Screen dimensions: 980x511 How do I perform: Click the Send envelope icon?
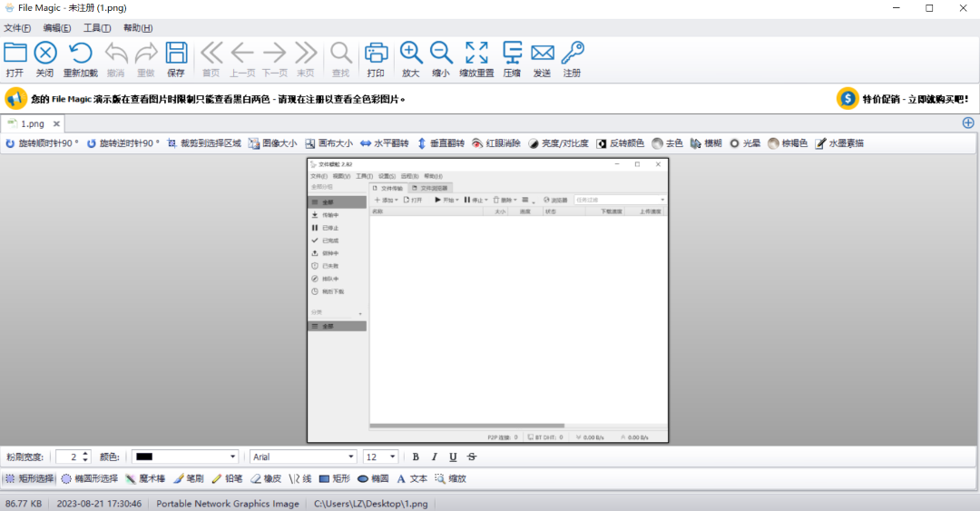coord(543,59)
